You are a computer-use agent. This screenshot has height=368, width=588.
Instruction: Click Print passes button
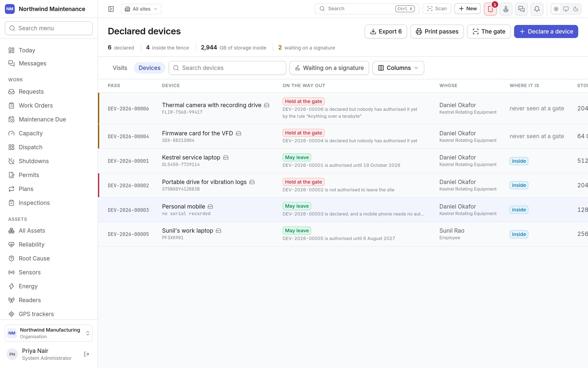click(437, 31)
